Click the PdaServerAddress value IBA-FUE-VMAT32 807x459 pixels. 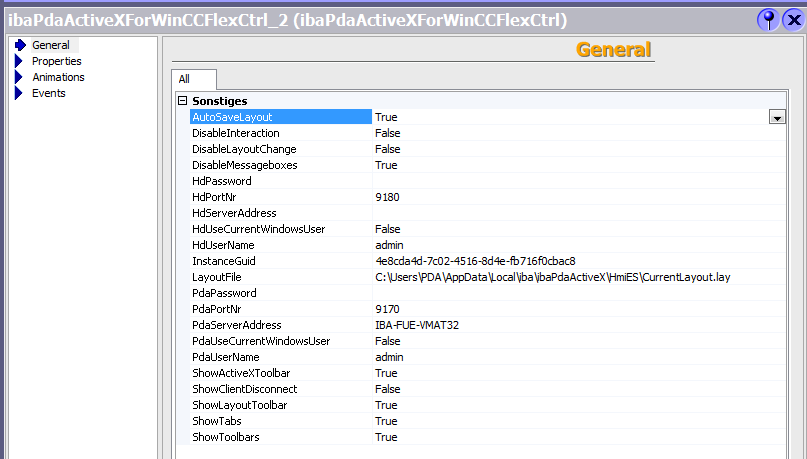(x=418, y=325)
